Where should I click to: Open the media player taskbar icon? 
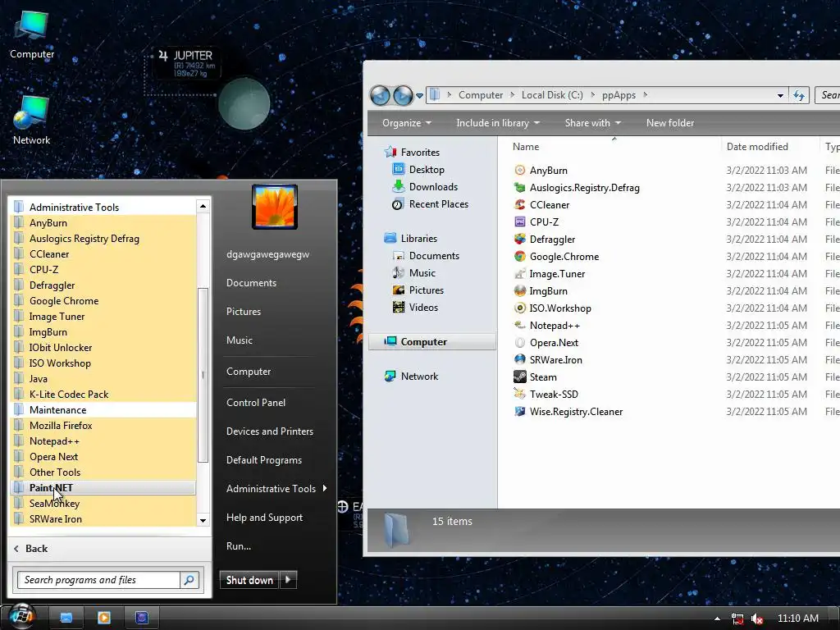click(104, 618)
